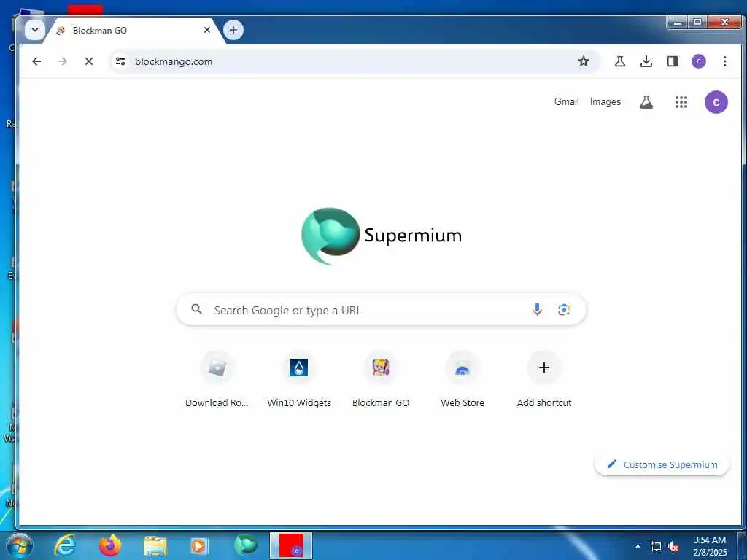Open the Web Store shortcut

click(x=462, y=379)
